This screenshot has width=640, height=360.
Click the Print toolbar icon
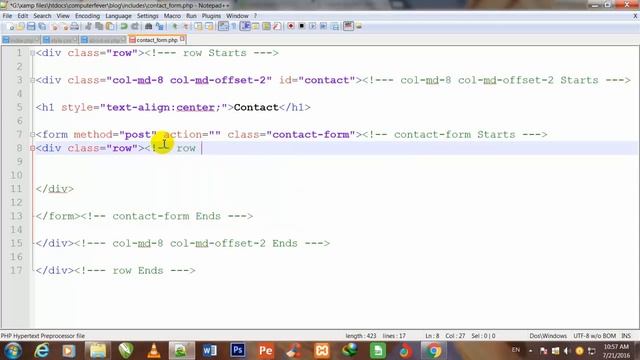[x=74, y=27]
